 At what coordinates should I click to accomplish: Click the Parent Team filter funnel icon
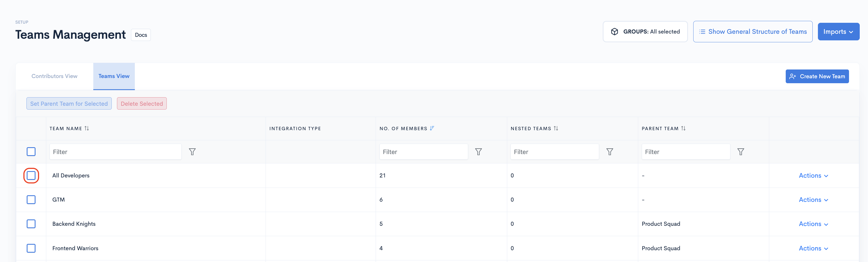click(741, 152)
